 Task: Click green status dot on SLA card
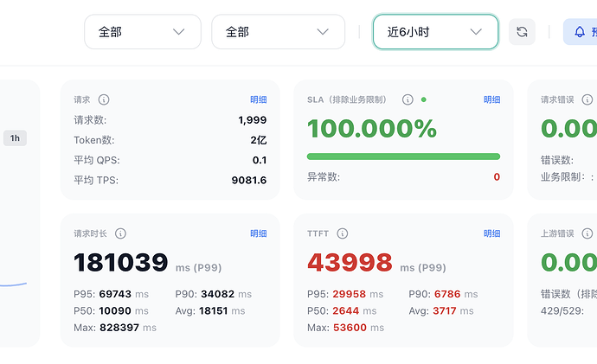click(x=424, y=99)
